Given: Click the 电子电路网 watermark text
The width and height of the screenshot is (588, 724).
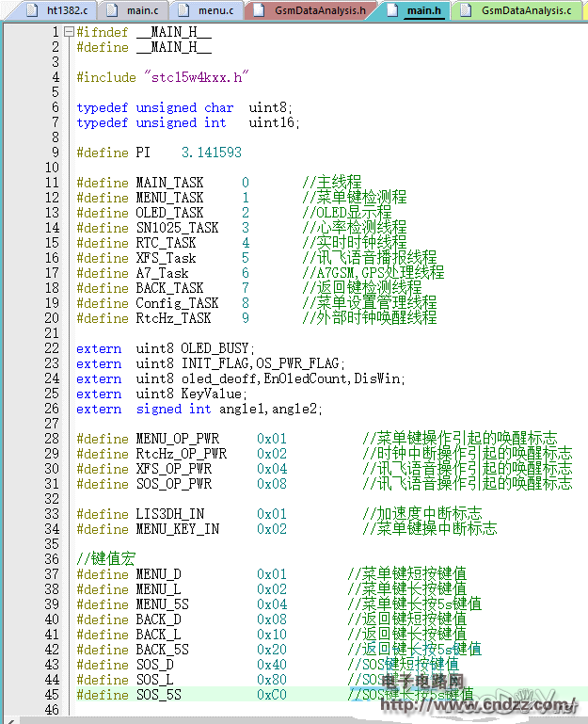Looking at the screenshot, I should [432, 681].
